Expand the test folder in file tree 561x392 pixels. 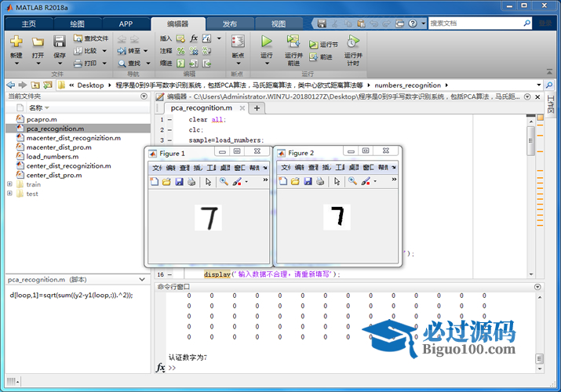pyautogui.click(x=9, y=194)
